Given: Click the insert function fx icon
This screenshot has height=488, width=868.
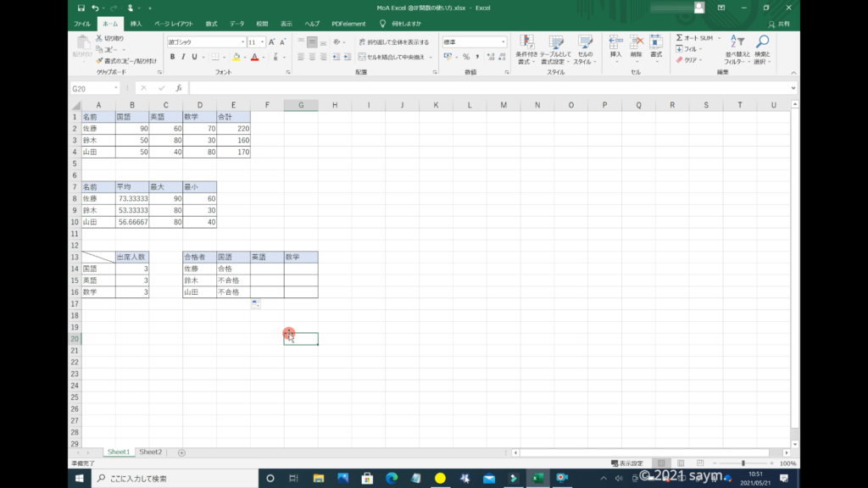Looking at the screenshot, I should click(179, 88).
